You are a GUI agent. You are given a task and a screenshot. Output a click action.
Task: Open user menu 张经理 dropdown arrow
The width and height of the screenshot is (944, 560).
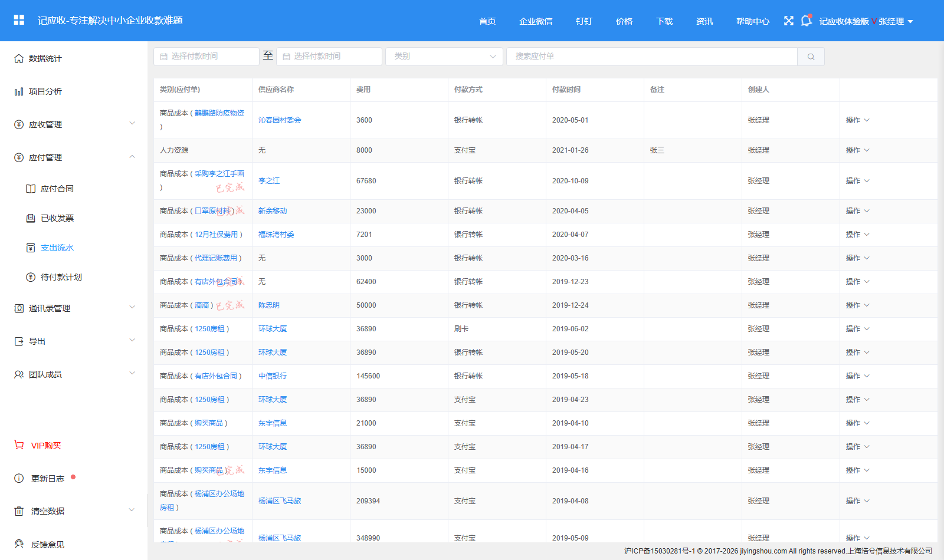pyautogui.click(x=910, y=21)
